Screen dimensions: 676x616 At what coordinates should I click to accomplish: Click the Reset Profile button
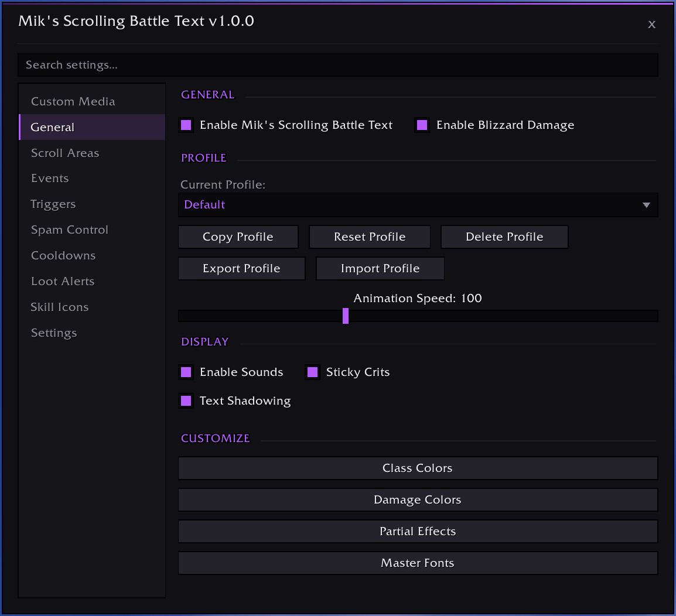click(370, 237)
